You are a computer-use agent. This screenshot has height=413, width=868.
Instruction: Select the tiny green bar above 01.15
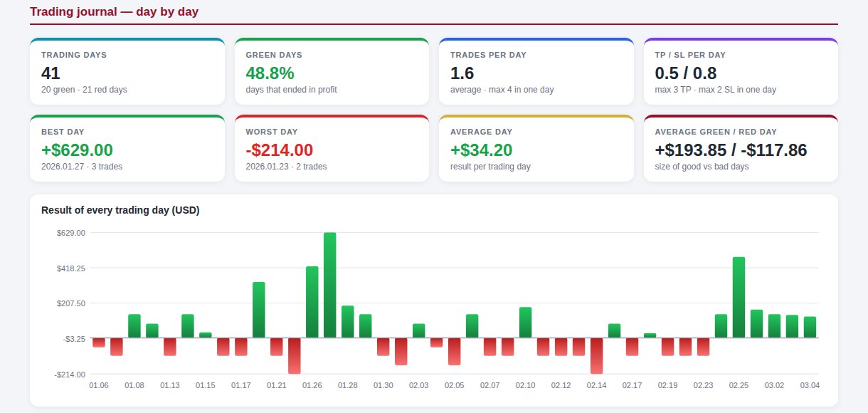[206, 335]
